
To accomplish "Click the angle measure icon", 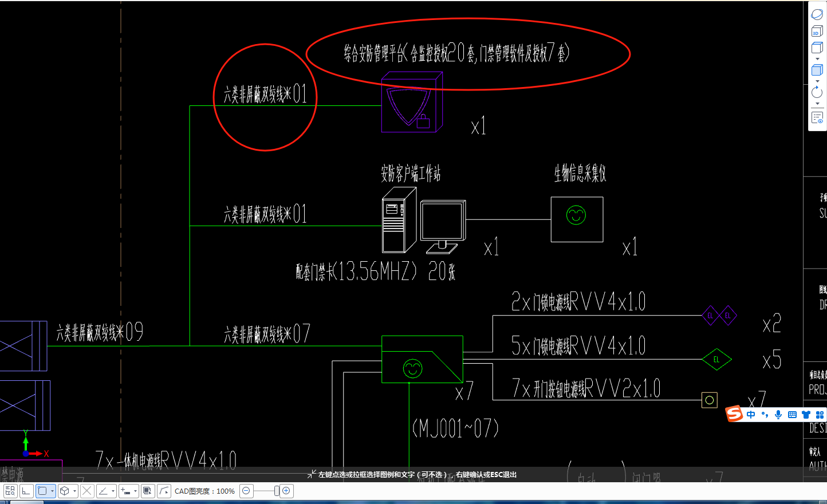I will point(103,491).
